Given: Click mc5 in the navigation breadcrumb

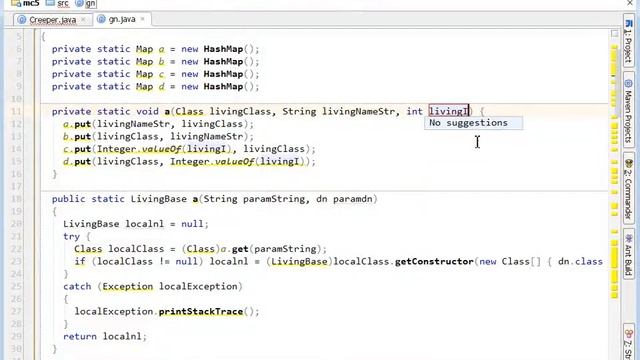Looking at the screenshot, I should [x=31, y=3].
